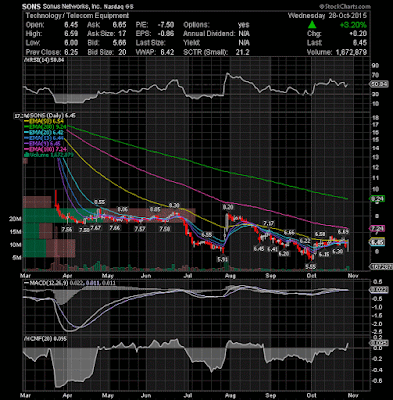Click the Technology / Telecom Equipment sector label
The height and width of the screenshot is (400, 393).
coord(77,16)
